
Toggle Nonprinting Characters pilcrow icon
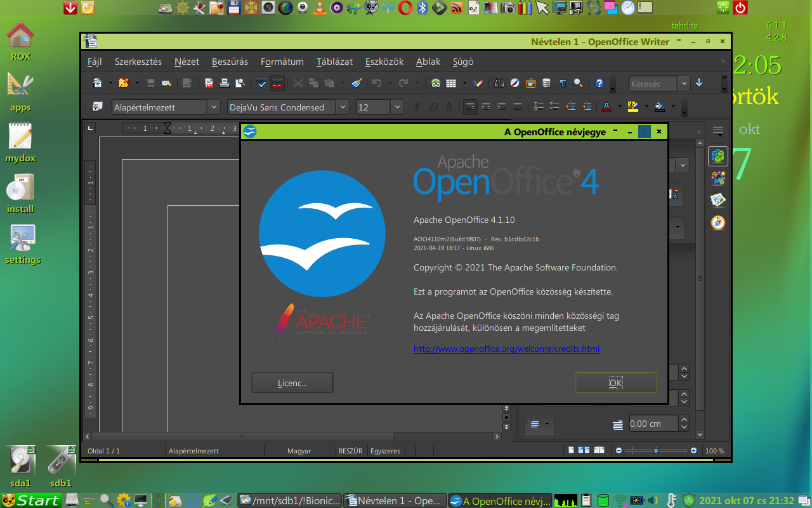[x=563, y=83]
